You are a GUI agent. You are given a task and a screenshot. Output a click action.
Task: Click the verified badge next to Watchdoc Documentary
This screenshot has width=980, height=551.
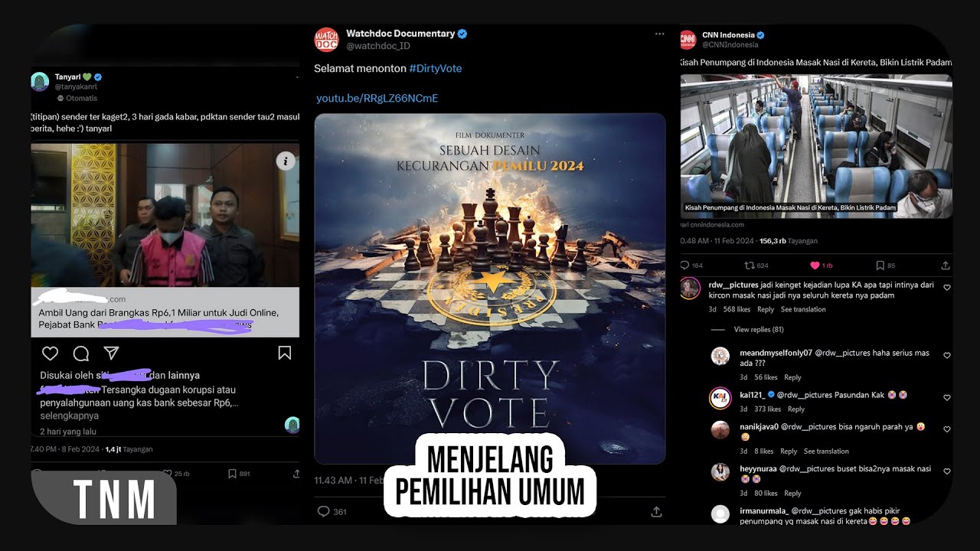click(x=462, y=34)
